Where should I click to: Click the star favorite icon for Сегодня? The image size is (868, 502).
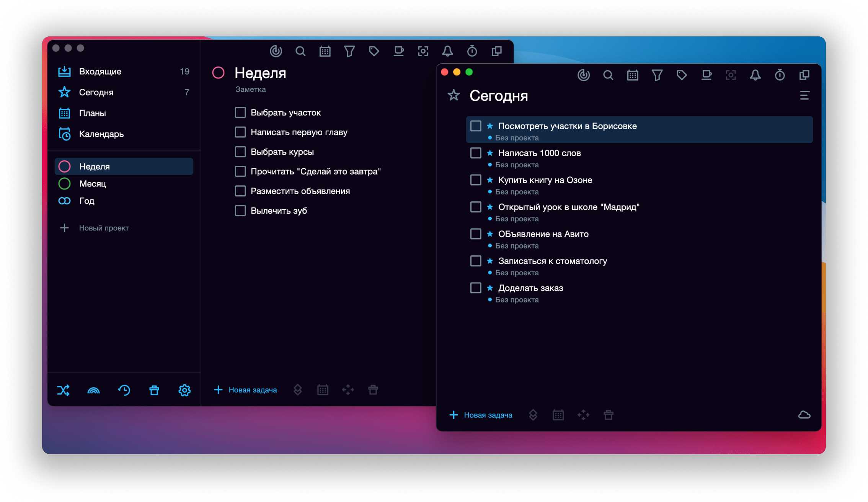coord(454,96)
